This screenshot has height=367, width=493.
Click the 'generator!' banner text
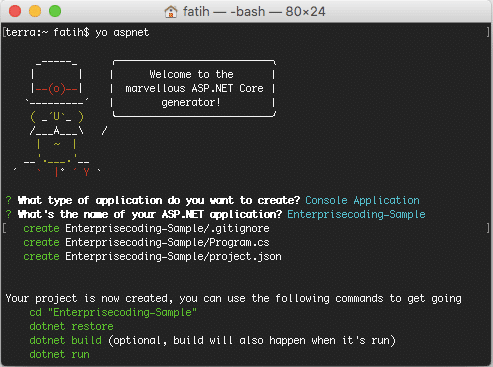pos(191,102)
